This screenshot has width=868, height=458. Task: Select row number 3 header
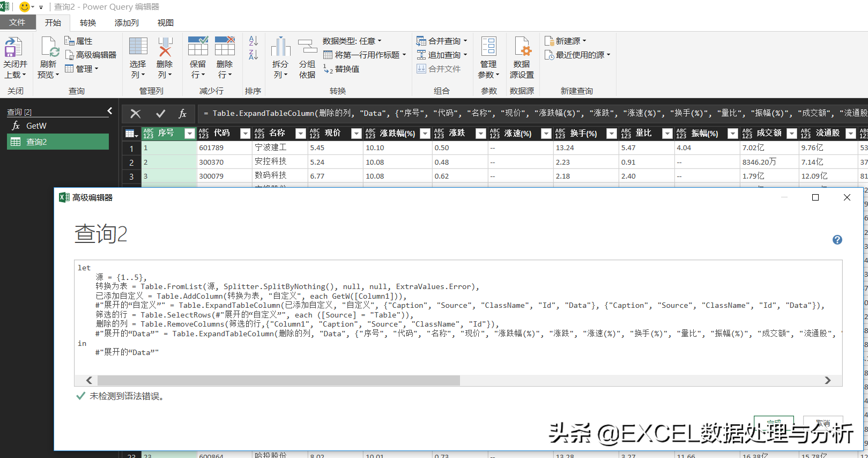click(x=131, y=176)
